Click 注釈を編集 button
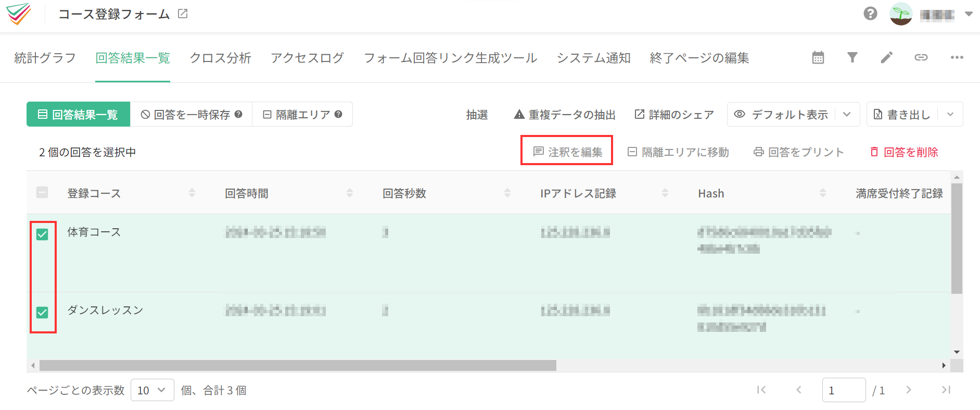 pos(567,152)
